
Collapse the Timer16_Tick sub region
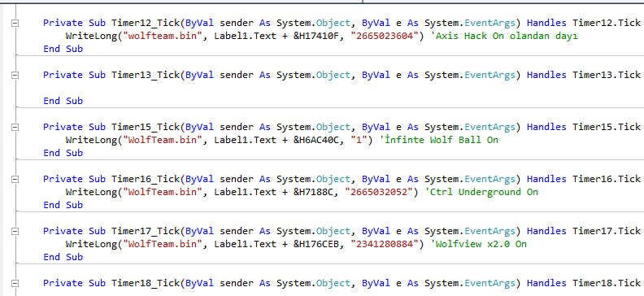tap(15, 180)
